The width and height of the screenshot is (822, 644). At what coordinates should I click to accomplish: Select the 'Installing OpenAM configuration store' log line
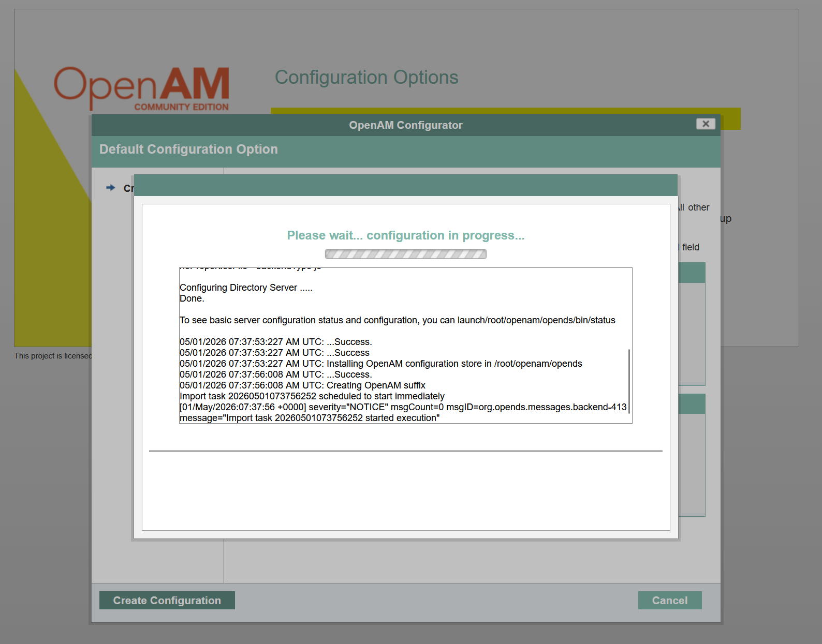pyautogui.click(x=381, y=364)
